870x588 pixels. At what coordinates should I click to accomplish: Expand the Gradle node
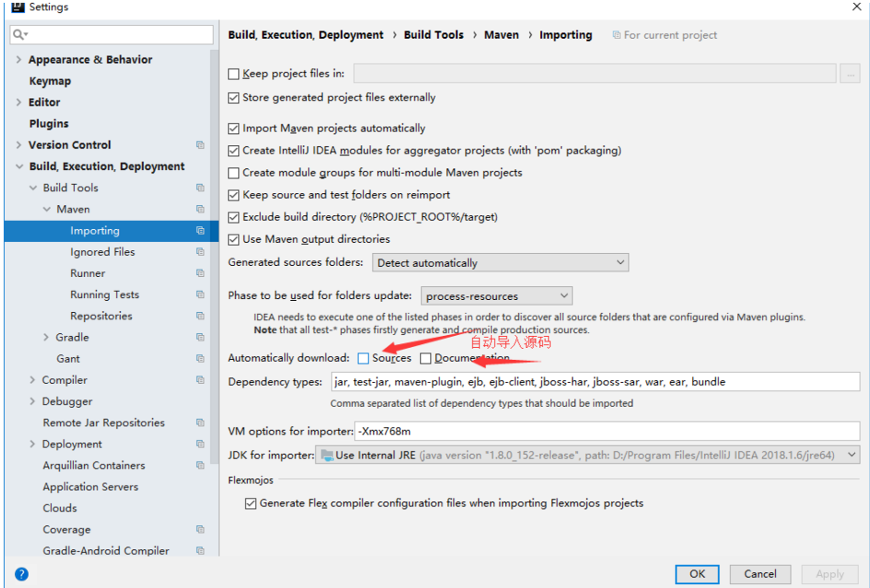[46, 338]
